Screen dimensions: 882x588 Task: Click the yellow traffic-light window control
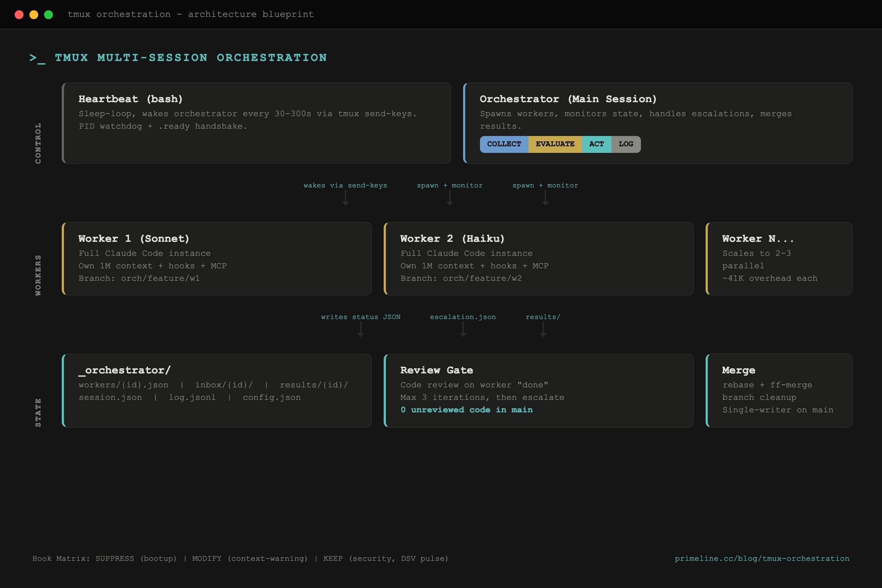click(34, 14)
